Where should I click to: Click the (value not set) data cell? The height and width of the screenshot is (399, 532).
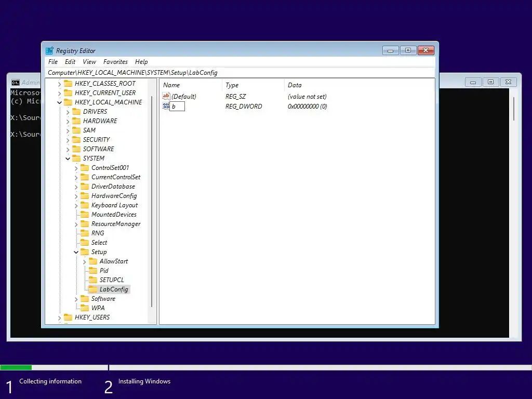[307, 96]
